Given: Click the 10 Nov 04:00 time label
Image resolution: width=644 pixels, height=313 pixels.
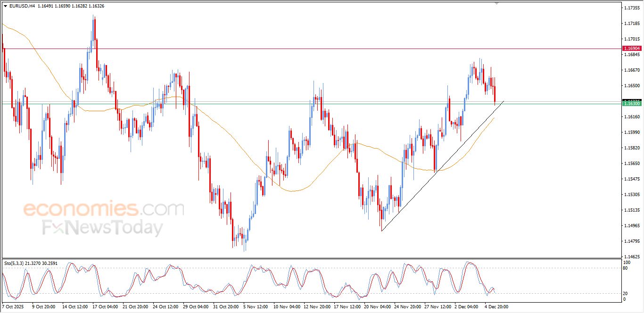Looking at the screenshot, I should 286,307.
